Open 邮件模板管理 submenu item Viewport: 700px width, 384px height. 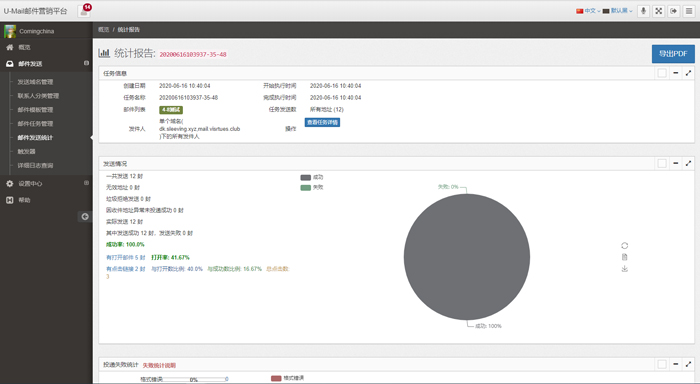[x=35, y=109]
